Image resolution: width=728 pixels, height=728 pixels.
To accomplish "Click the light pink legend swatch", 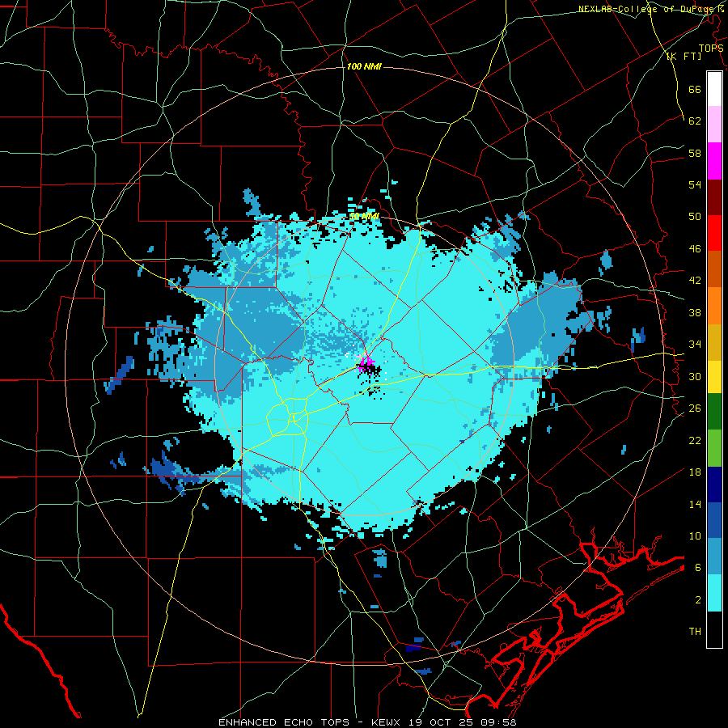I will pyautogui.click(x=714, y=125).
